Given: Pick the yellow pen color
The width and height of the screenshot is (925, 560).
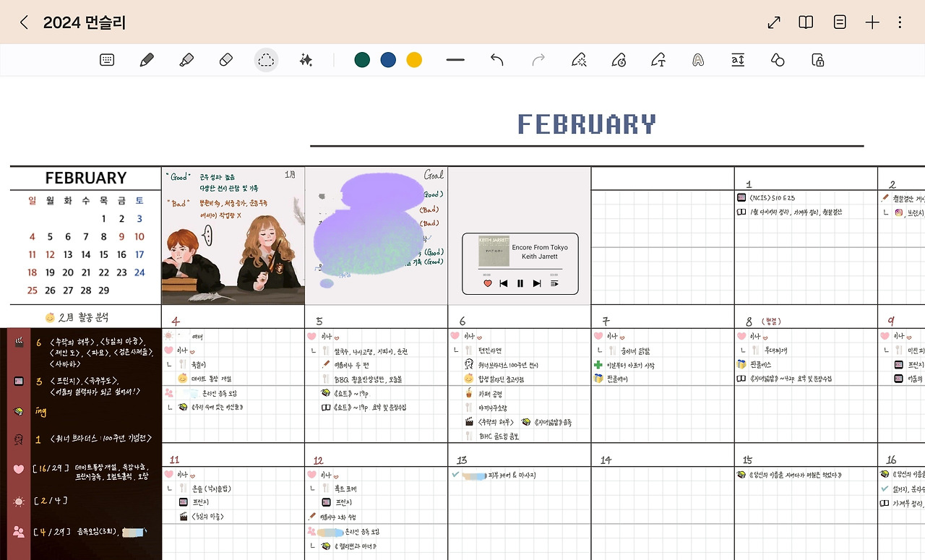Looking at the screenshot, I should (414, 60).
